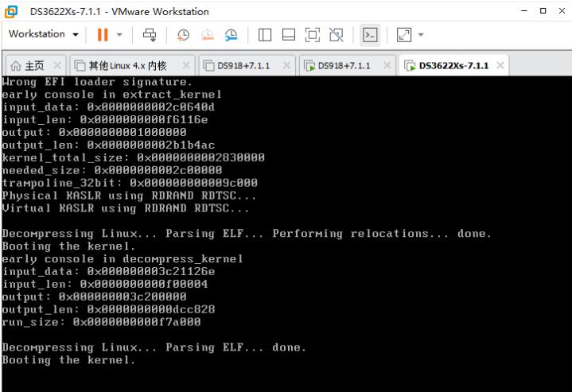Click 'early console in decompress_kernel' line

tap(123, 259)
